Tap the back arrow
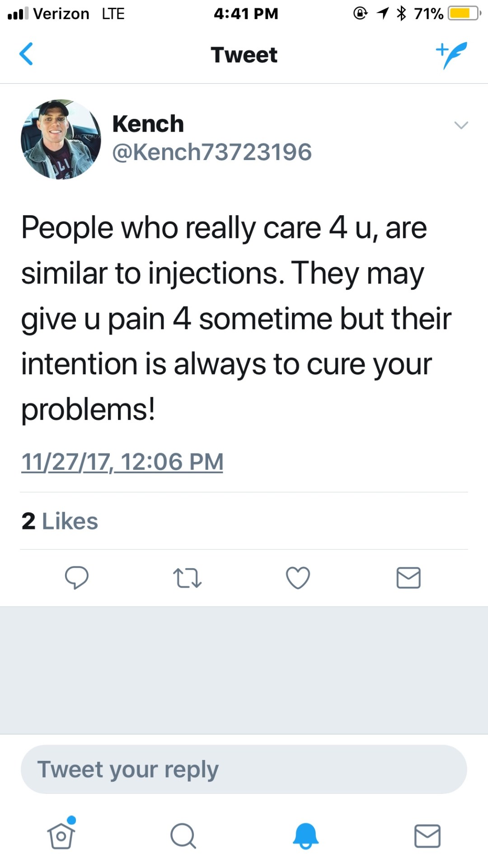488x868 pixels. 26,54
